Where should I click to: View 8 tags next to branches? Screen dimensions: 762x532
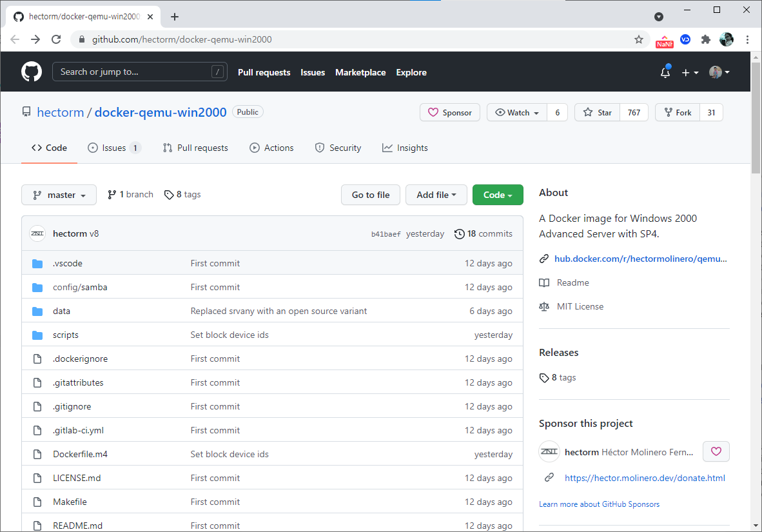(182, 195)
